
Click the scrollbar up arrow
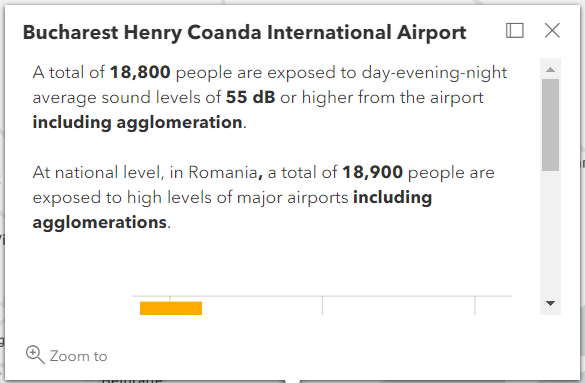tap(550, 70)
